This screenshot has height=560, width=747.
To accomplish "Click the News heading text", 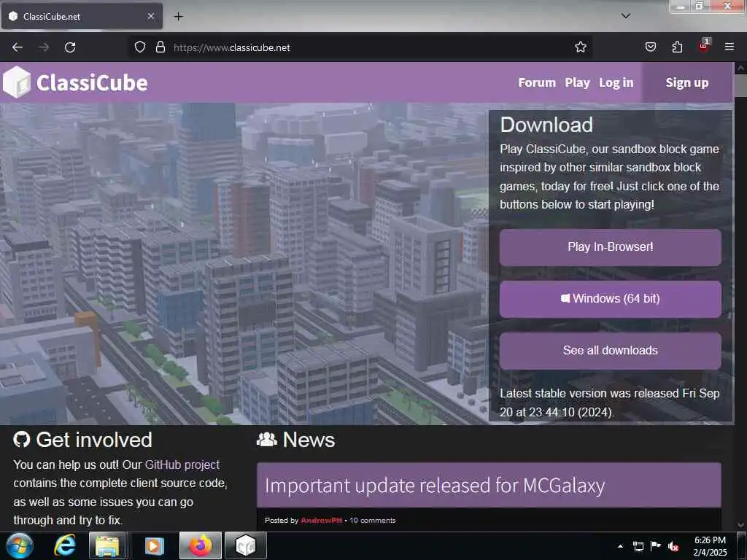I will tap(309, 440).
